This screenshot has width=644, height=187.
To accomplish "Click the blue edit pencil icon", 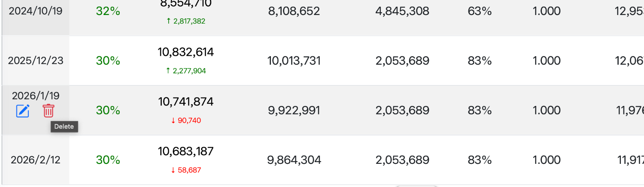I will point(23,111).
